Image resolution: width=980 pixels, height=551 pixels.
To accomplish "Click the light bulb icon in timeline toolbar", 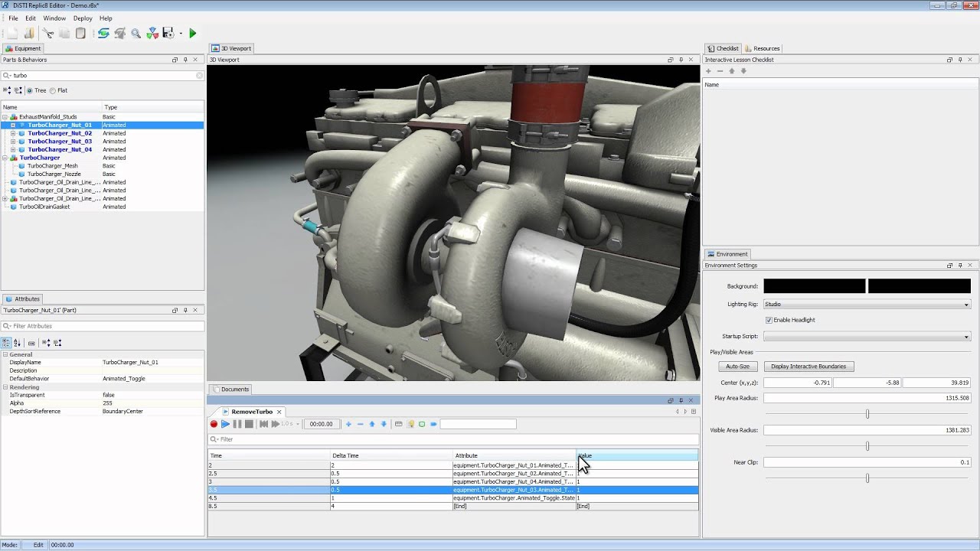I will (x=410, y=424).
